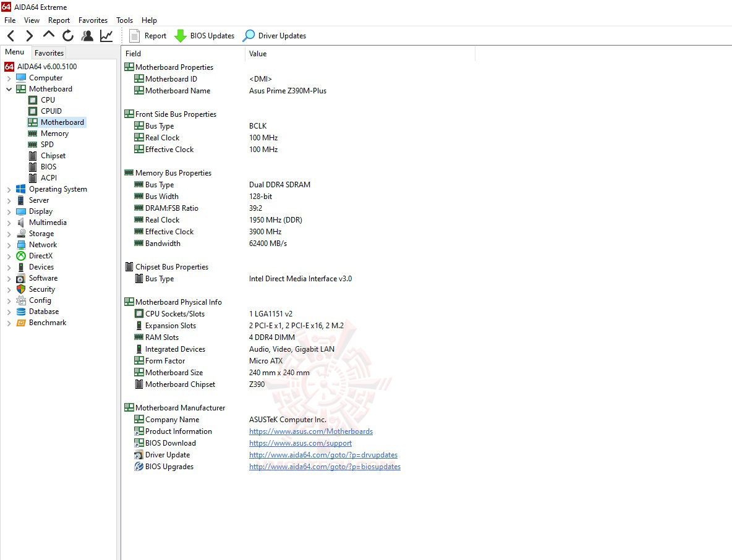This screenshot has width=732, height=560.
Task: Expand the DirectX tree node
Action: coord(9,256)
